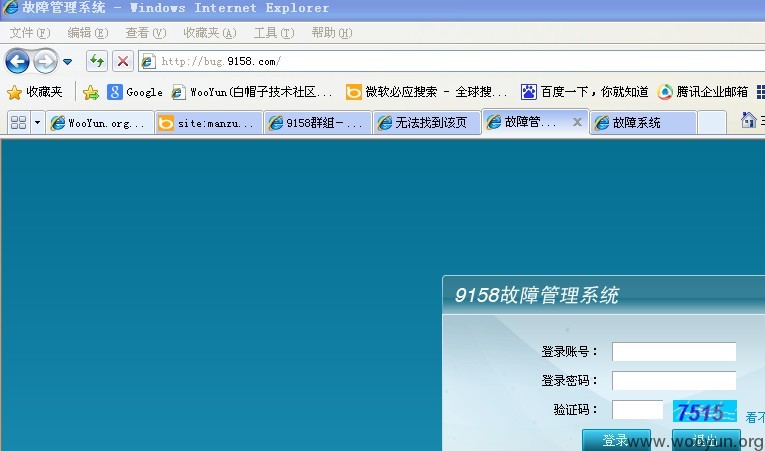This screenshot has width=765, height=451.
Task: Click the captcha refresh link 看不
Action: coord(755,417)
